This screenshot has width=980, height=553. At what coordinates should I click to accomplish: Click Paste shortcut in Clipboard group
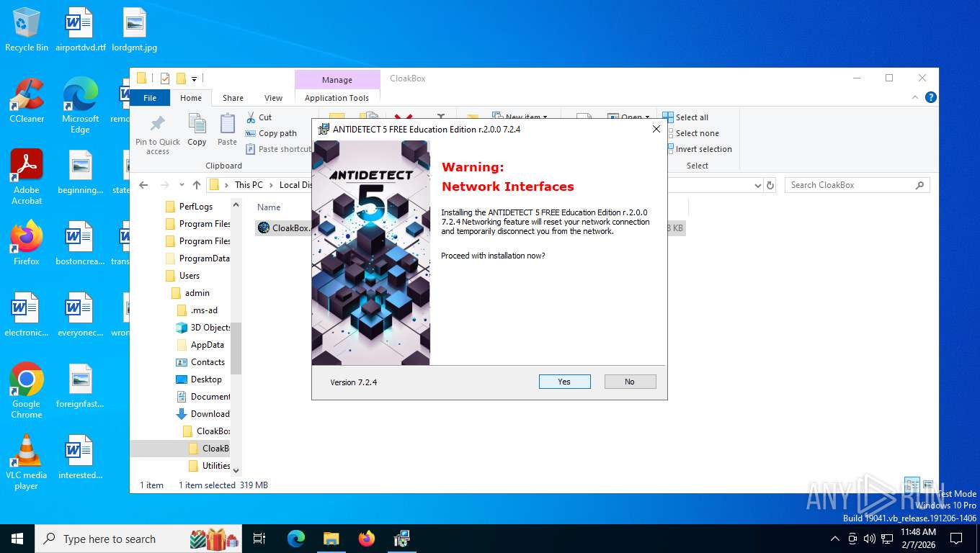point(278,149)
